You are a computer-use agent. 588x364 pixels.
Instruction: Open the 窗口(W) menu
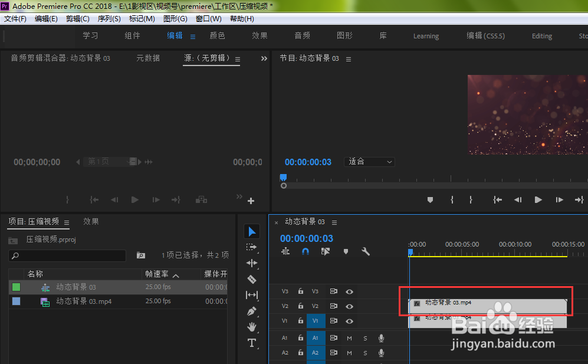(209, 19)
